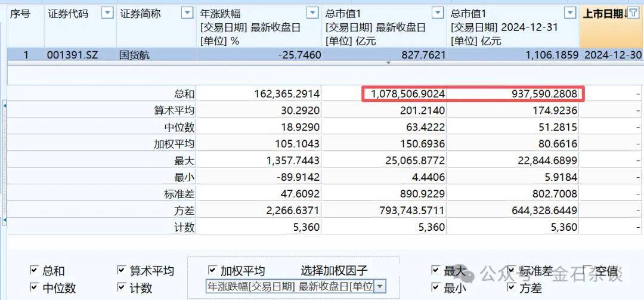
Task: Open the 证券代码 column filter dropdown
Action: click(x=107, y=13)
